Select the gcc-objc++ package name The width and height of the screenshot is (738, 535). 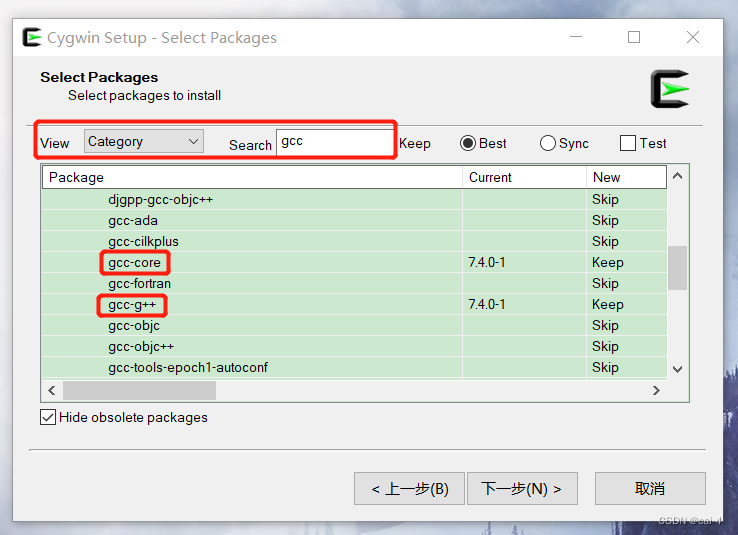pyautogui.click(x=141, y=347)
